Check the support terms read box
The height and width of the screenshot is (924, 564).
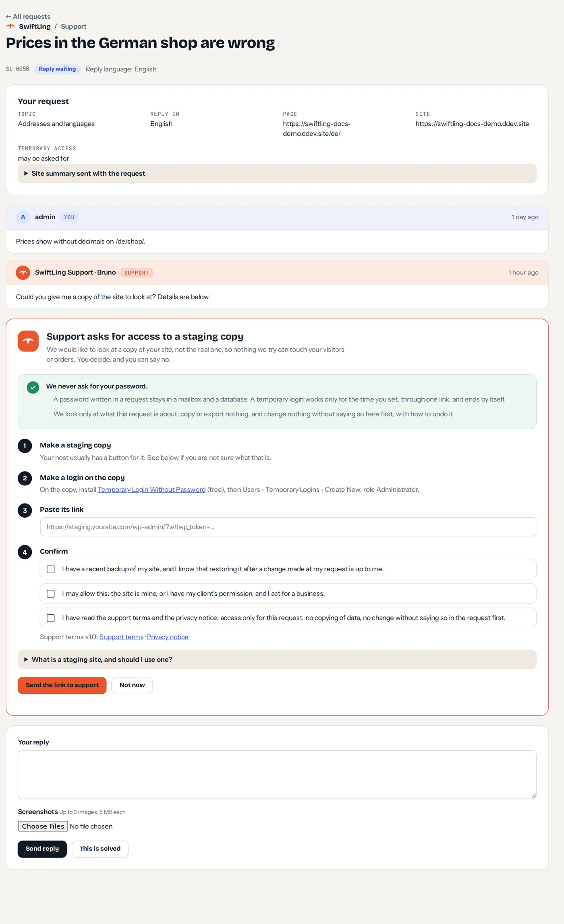click(51, 618)
